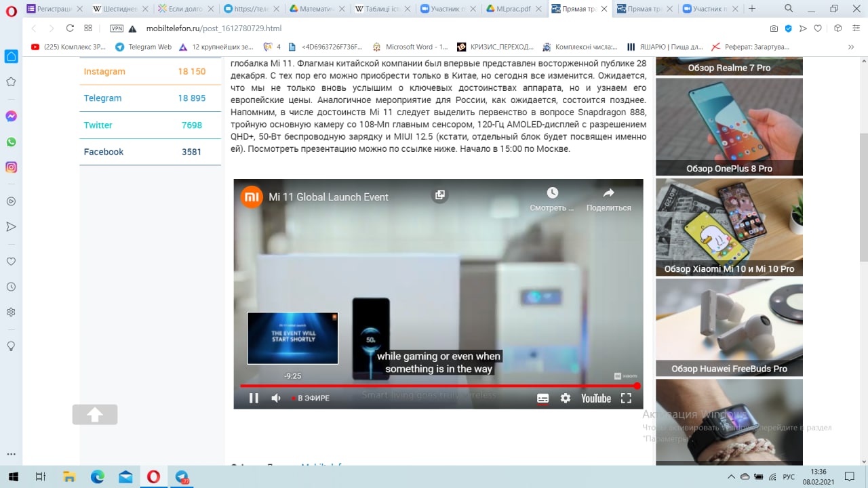
Task: Switch to Математика Drive tab
Action: point(315,9)
